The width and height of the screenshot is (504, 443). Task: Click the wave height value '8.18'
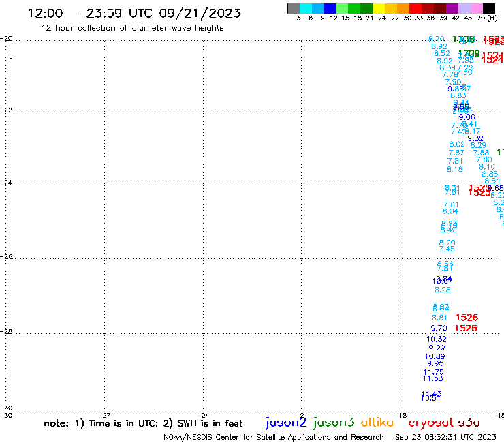pos(454,169)
